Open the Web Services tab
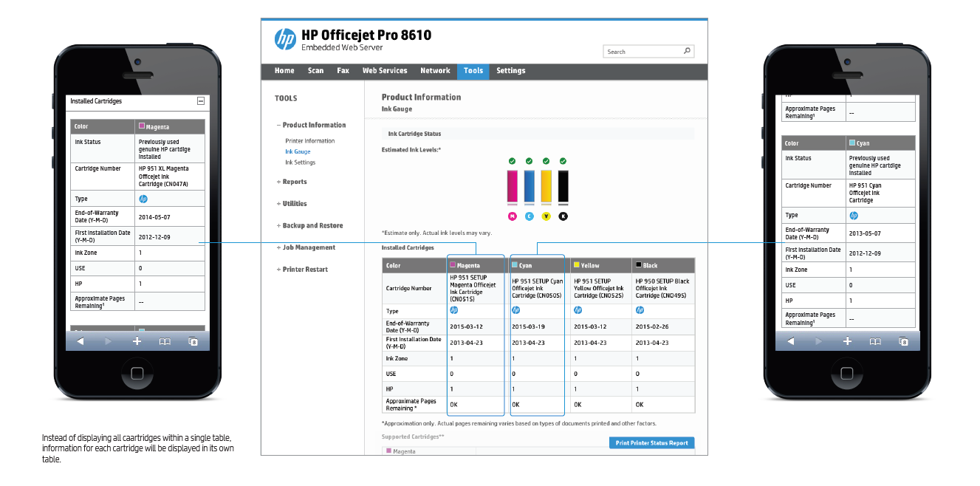980x486 pixels. tap(385, 71)
